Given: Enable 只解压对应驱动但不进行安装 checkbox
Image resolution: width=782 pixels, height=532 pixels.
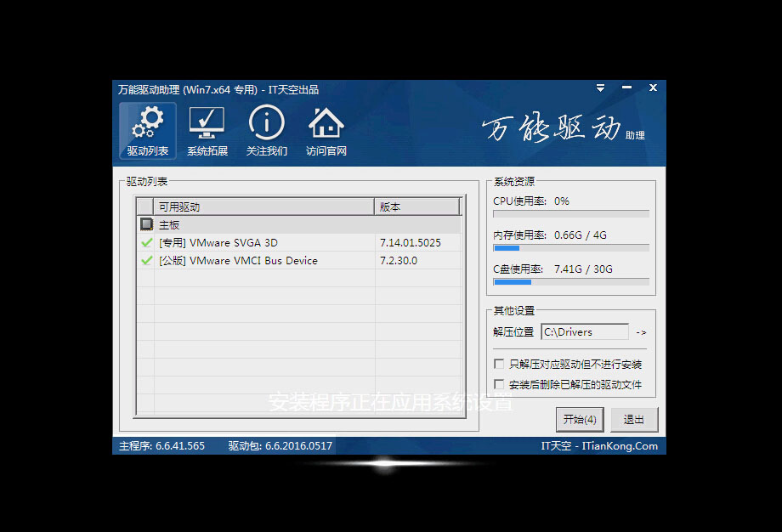Looking at the screenshot, I should [x=497, y=364].
